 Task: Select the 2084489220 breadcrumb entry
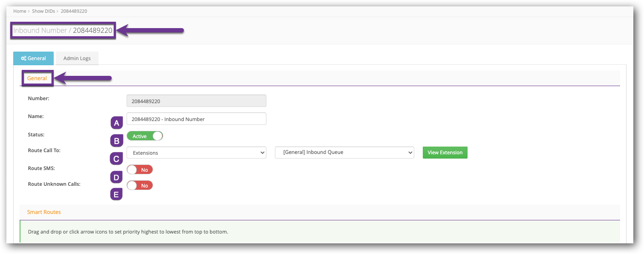pyautogui.click(x=73, y=11)
